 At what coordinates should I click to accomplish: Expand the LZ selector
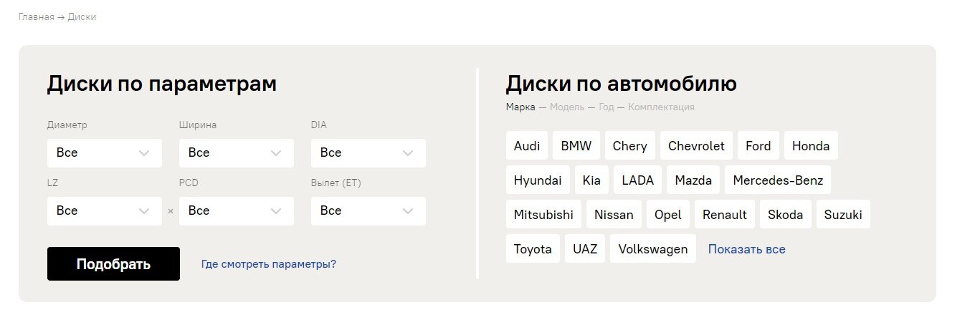(104, 211)
